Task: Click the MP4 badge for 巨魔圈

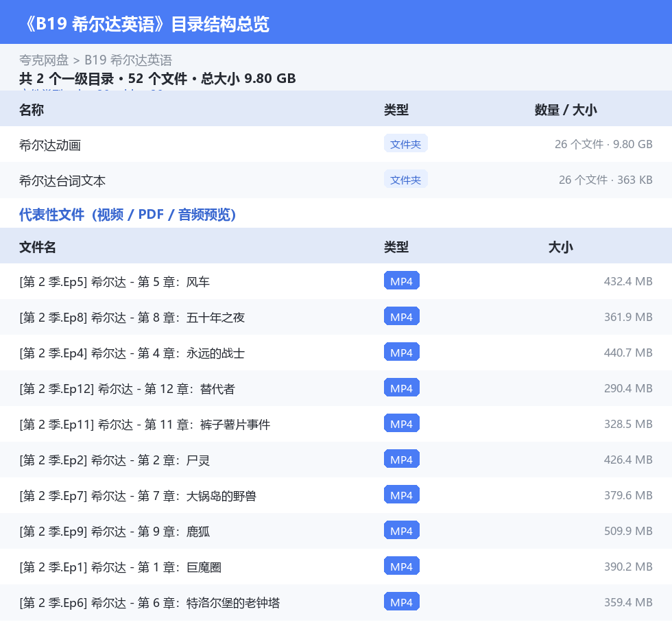Action: 402,565
